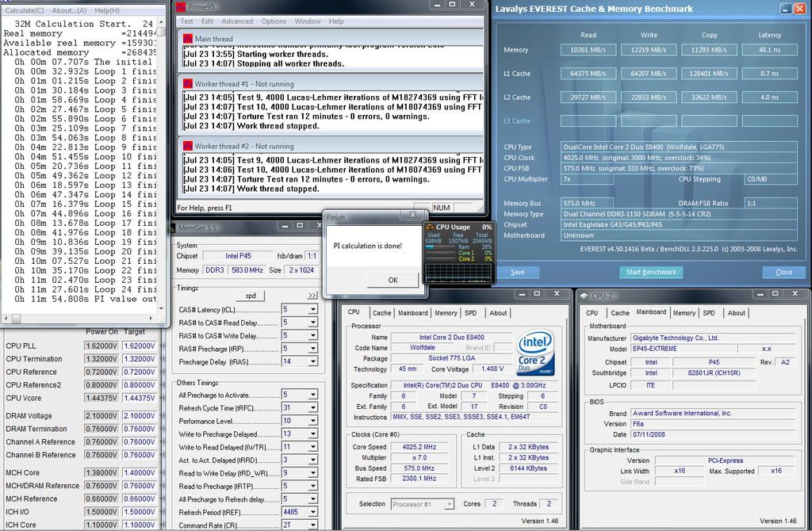Open the Window menu in Prime95
Viewport: 812px width, 531px height.
coord(308,21)
